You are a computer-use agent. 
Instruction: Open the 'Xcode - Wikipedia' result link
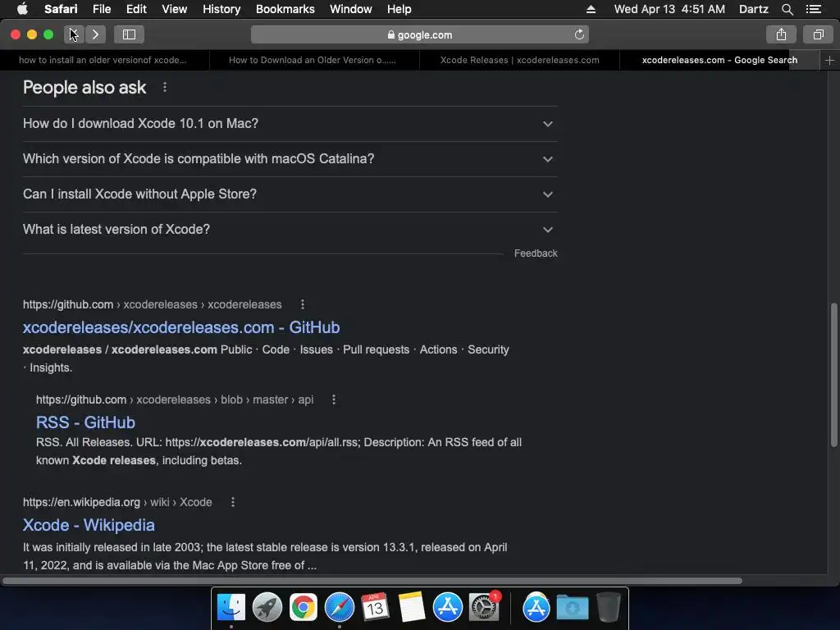tap(89, 525)
